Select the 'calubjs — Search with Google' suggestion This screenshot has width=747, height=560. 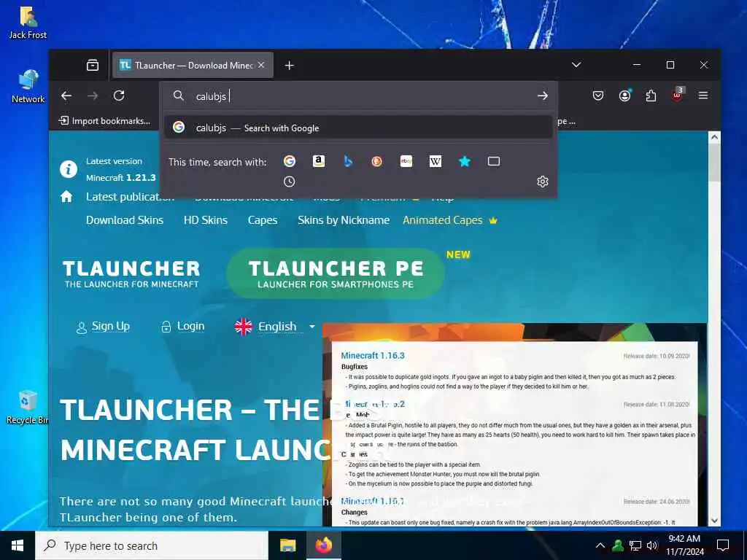point(358,128)
